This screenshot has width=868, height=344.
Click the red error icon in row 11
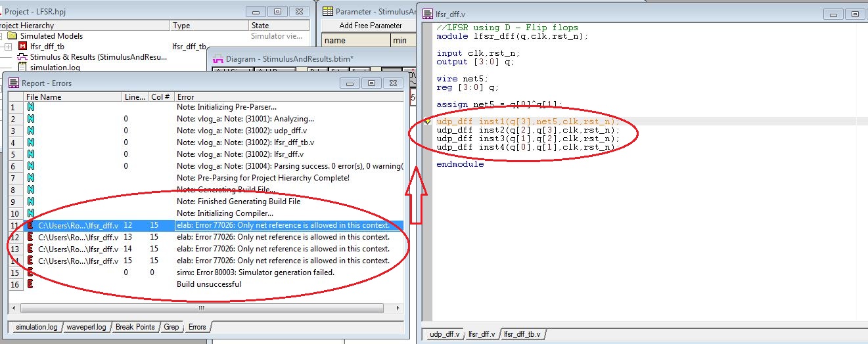pos(30,225)
